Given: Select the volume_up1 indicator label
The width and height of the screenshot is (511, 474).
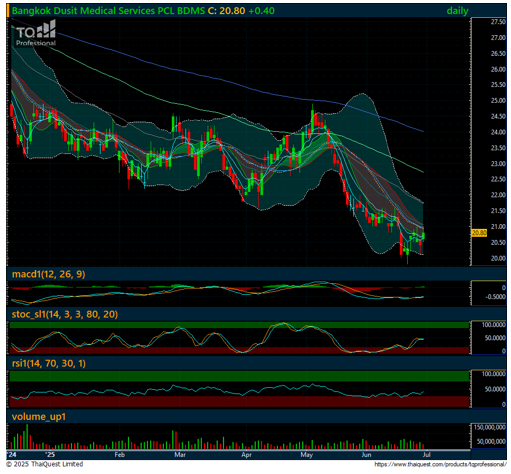Looking at the screenshot, I should 39,417.
